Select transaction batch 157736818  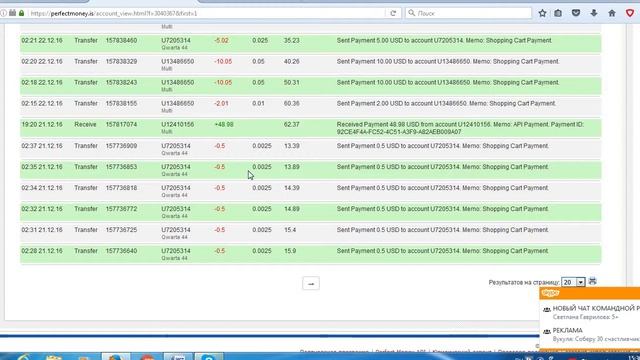click(121, 188)
